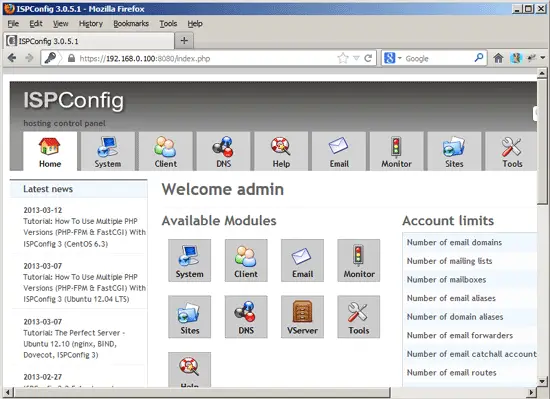Open the DNS tab in top navigation
The width and height of the screenshot is (550, 399).
click(x=223, y=151)
